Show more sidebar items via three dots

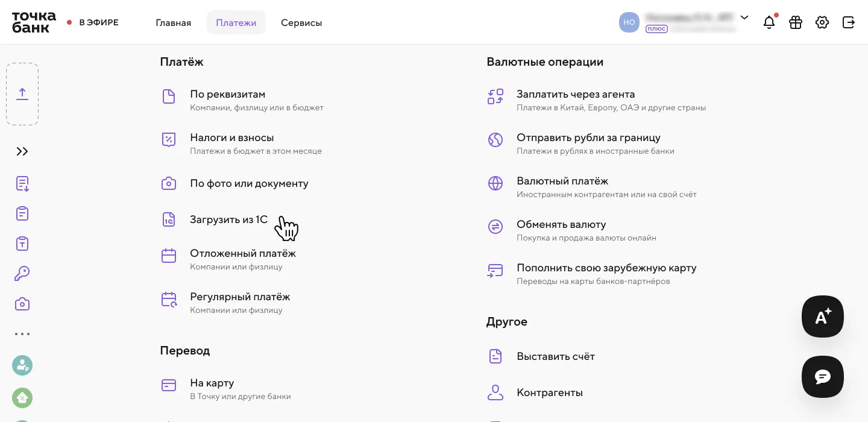pos(22,334)
